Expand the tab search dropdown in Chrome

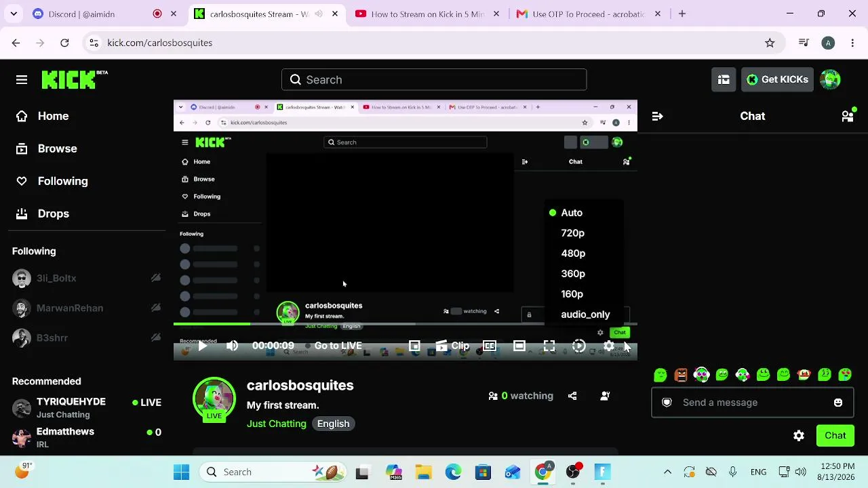pos(14,14)
